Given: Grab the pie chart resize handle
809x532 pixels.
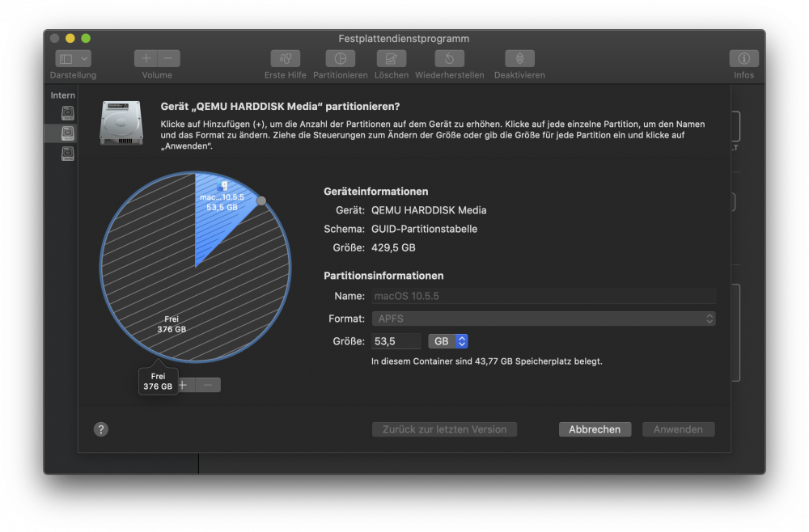Looking at the screenshot, I should 261,201.
